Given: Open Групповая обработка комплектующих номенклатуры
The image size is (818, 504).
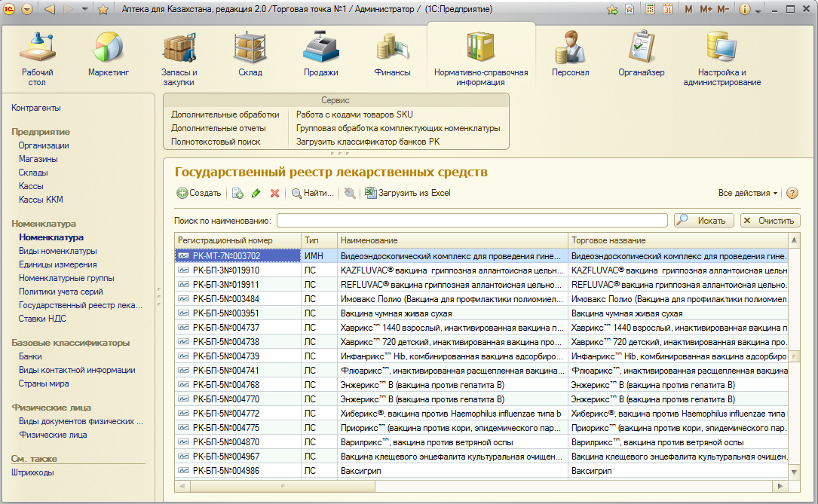Looking at the screenshot, I should [x=397, y=128].
